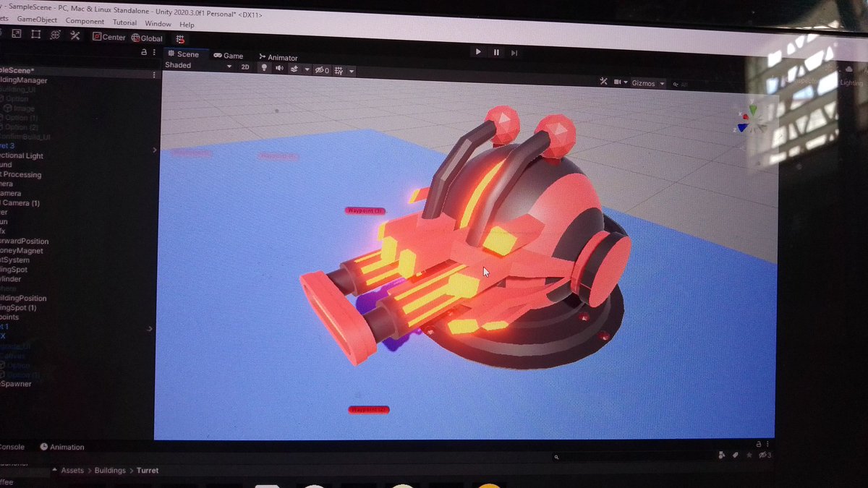Click the Play button
Image resolution: width=868 pixels, height=488 pixels.
coord(478,52)
